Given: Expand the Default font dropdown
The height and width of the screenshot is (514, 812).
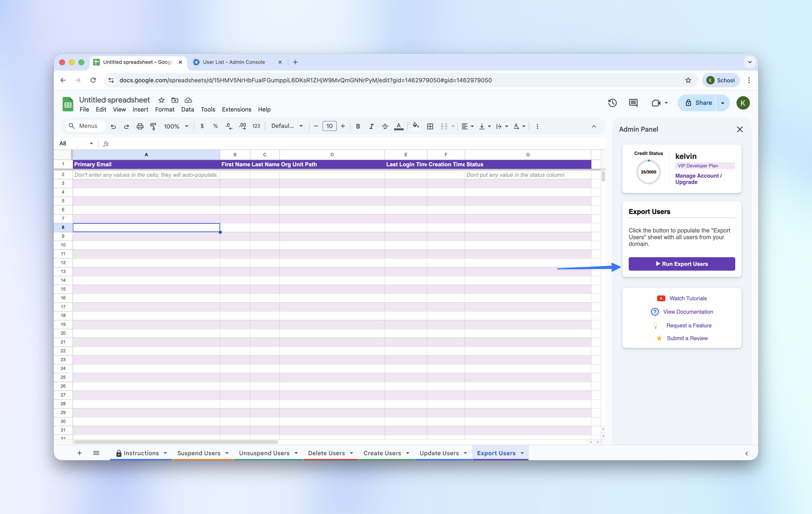Looking at the screenshot, I should (287, 126).
